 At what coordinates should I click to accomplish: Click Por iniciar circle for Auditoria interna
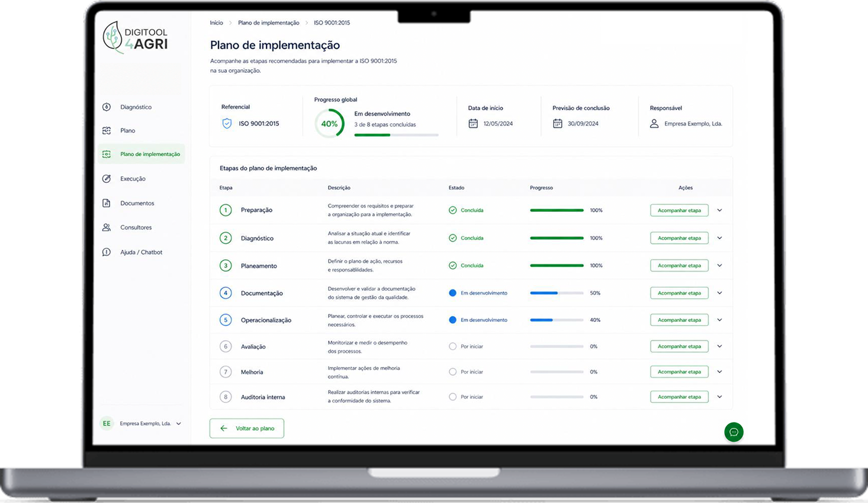pos(453,397)
